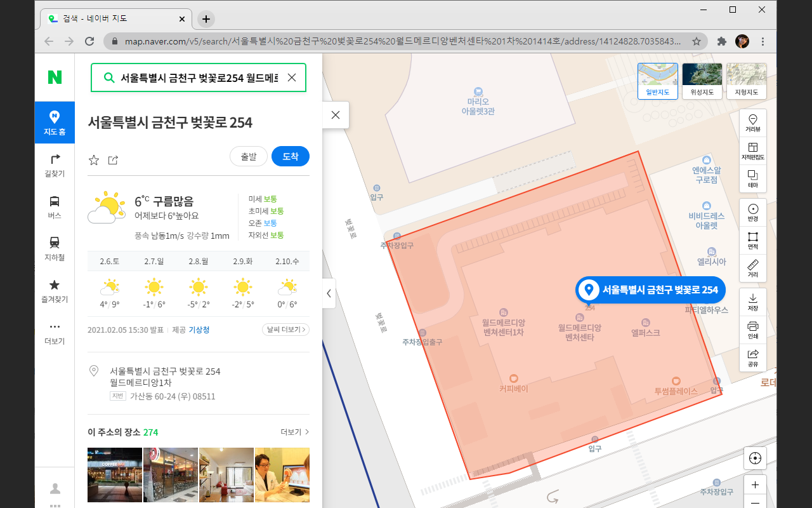
Task: Center map on current location
Action: pos(755,458)
